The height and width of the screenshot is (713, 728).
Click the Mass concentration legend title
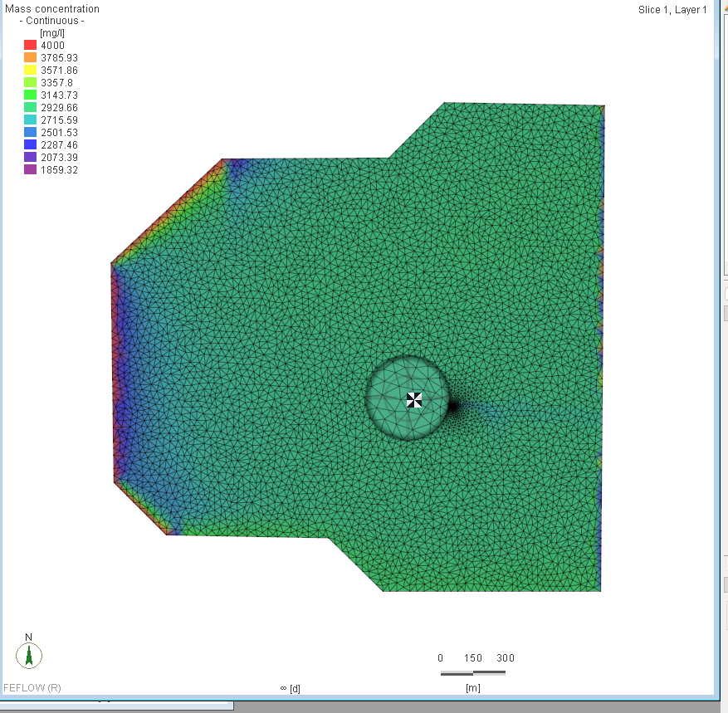tap(52, 9)
